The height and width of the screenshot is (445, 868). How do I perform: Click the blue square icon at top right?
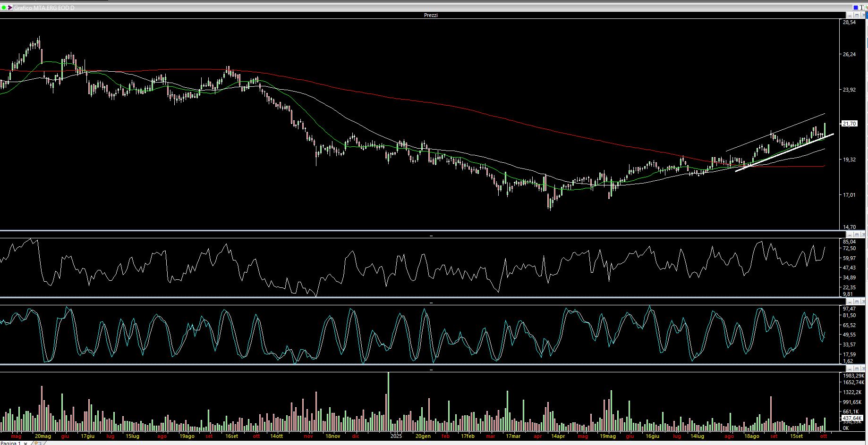[856, 8]
